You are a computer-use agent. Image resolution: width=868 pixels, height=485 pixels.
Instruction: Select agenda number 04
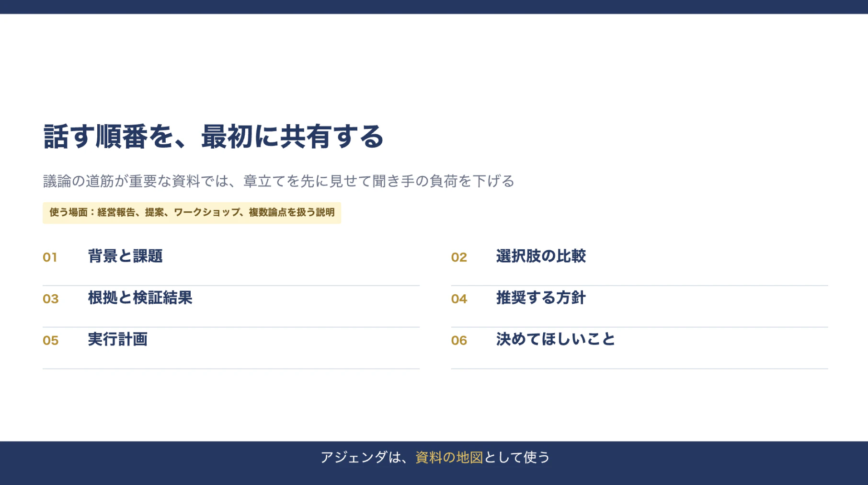click(x=459, y=299)
